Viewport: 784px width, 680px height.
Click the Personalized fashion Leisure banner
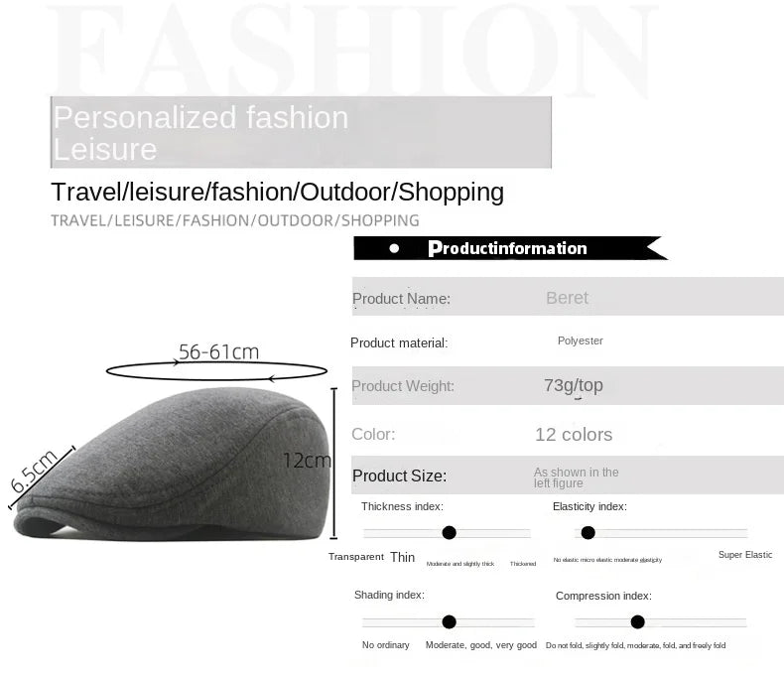click(301, 132)
